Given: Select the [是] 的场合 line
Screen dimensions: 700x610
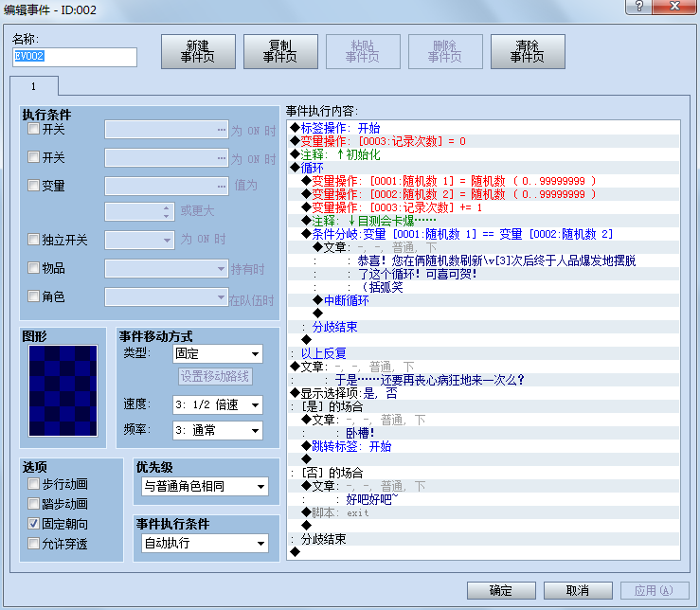Looking at the screenshot, I should tap(484, 406).
